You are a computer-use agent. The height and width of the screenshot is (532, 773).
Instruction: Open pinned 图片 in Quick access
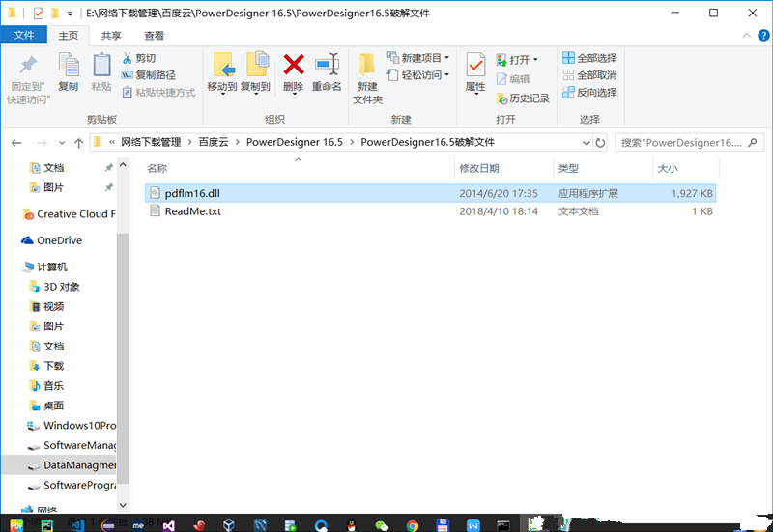click(x=54, y=187)
